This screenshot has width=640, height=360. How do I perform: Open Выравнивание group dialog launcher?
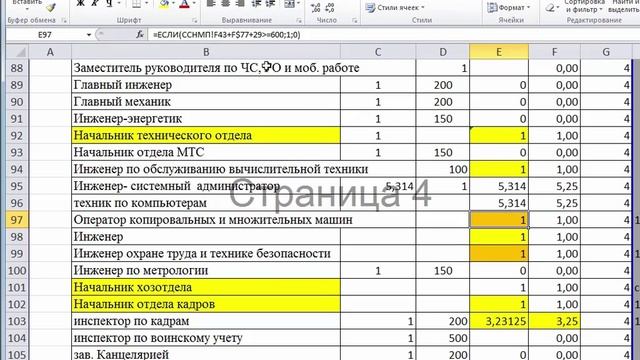click(299, 20)
